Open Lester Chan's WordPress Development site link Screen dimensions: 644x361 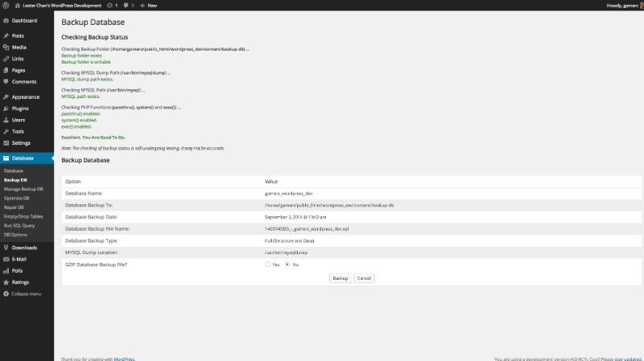pos(62,6)
